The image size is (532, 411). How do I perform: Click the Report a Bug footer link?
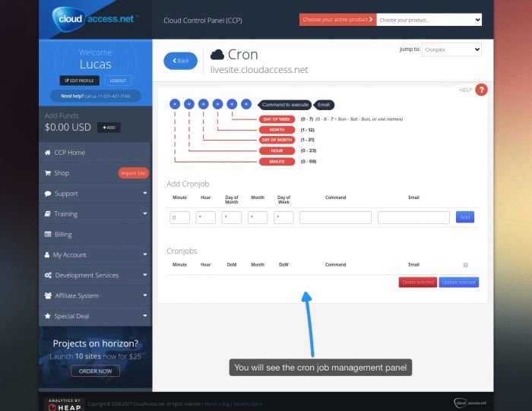pos(217,404)
